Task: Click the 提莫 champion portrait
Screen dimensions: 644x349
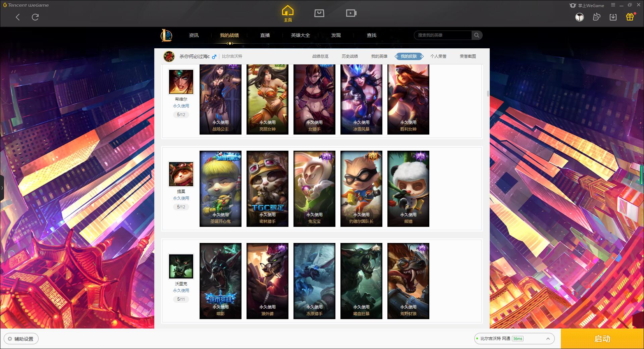Action: 181,174
